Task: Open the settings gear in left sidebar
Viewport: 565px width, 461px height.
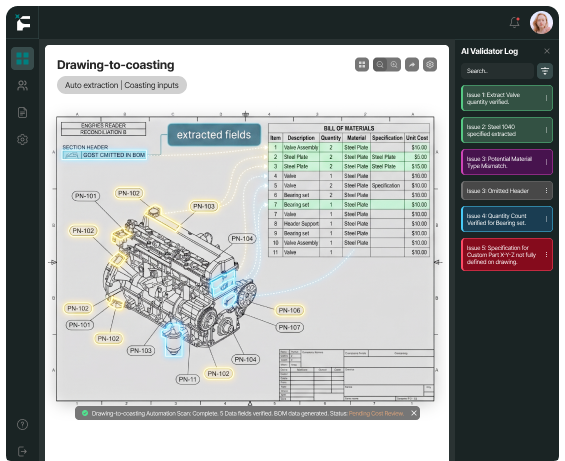Action: coord(22,139)
